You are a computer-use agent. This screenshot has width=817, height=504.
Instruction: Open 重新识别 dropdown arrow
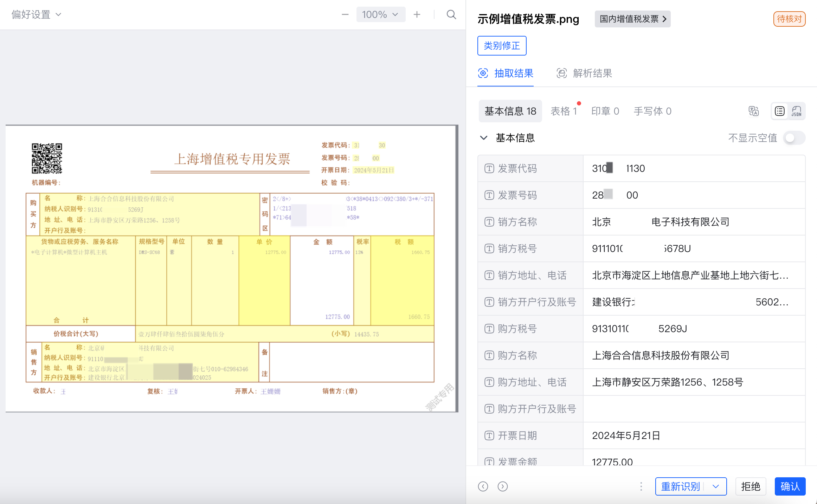click(x=715, y=486)
